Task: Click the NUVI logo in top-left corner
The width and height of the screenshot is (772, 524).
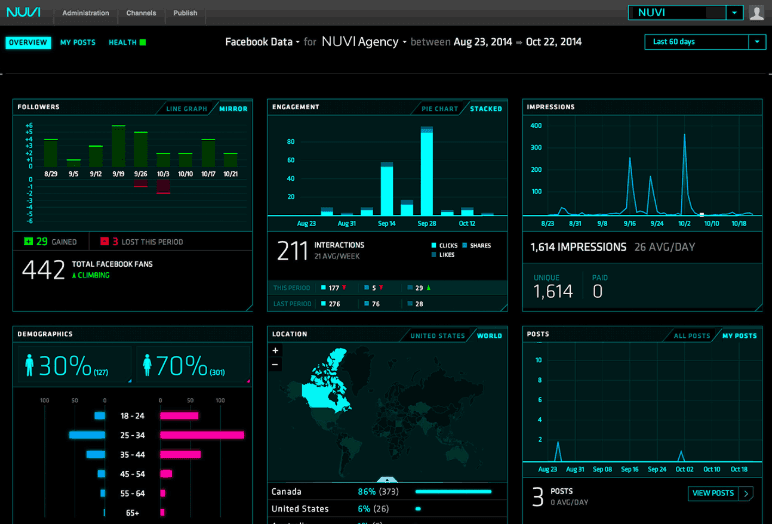Action: [x=24, y=13]
